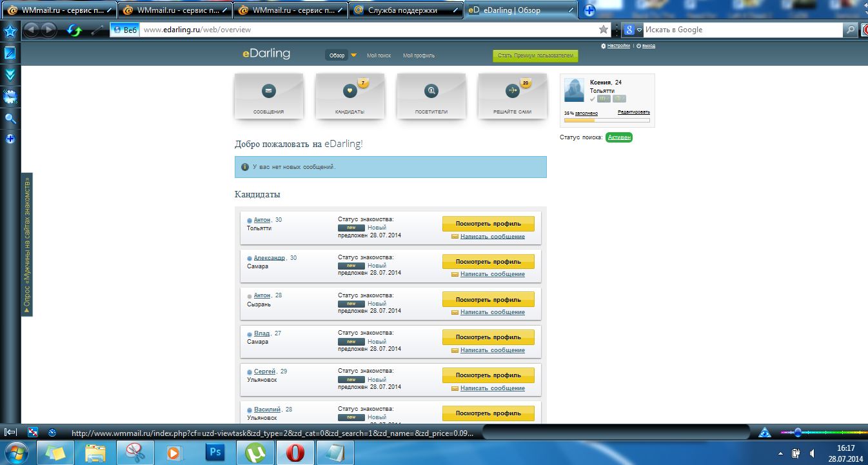Open Windows Explorer from the taskbar
Viewport: 868px width, 465px height.
point(95,453)
